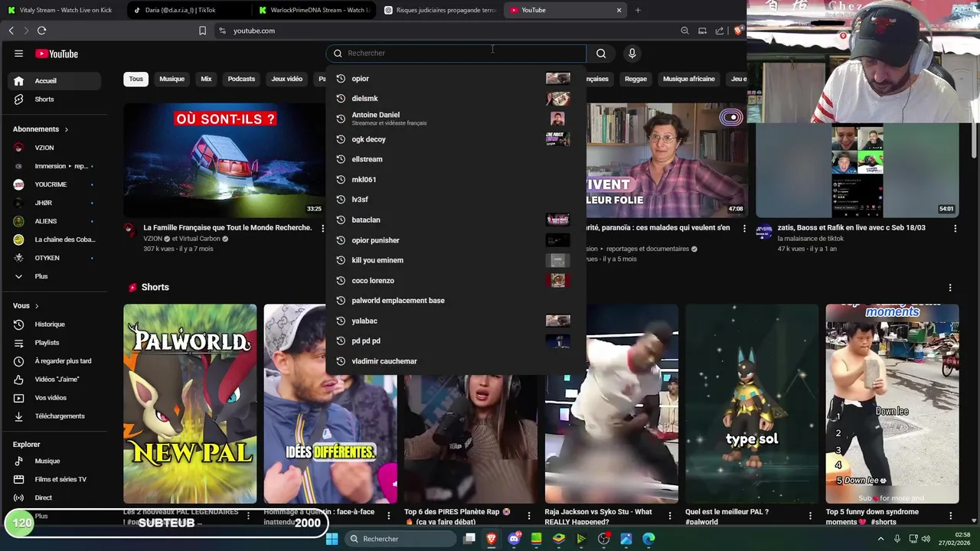980x551 pixels.
Task: Open Téléchargements in sidebar
Action: click(54, 416)
